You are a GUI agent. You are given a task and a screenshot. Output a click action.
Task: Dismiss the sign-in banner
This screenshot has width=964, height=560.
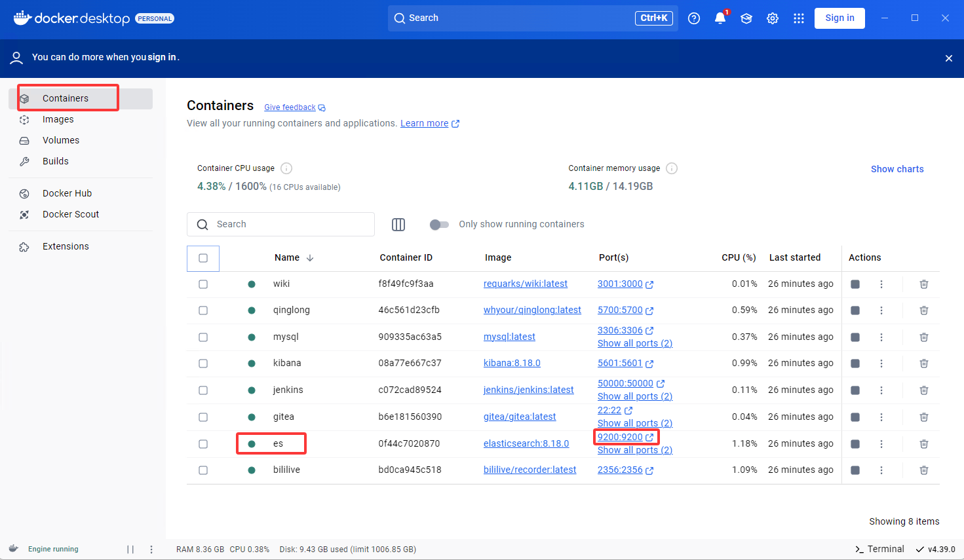pyautogui.click(x=949, y=58)
